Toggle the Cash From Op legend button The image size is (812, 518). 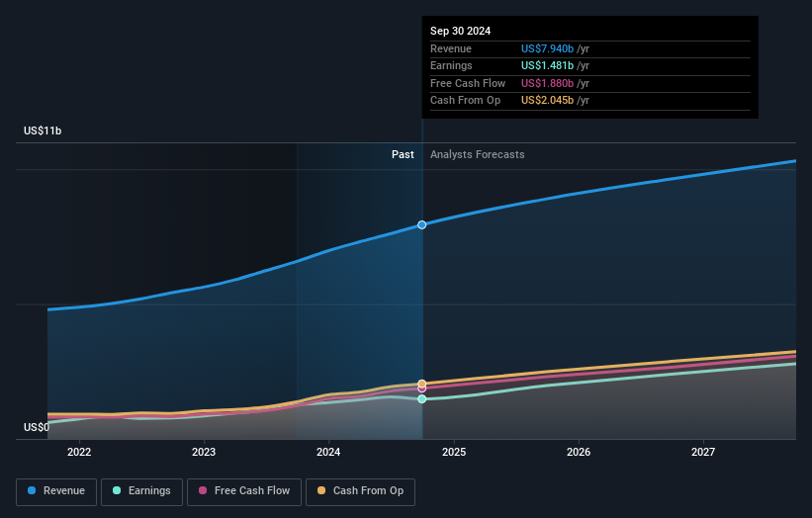point(360,491)
